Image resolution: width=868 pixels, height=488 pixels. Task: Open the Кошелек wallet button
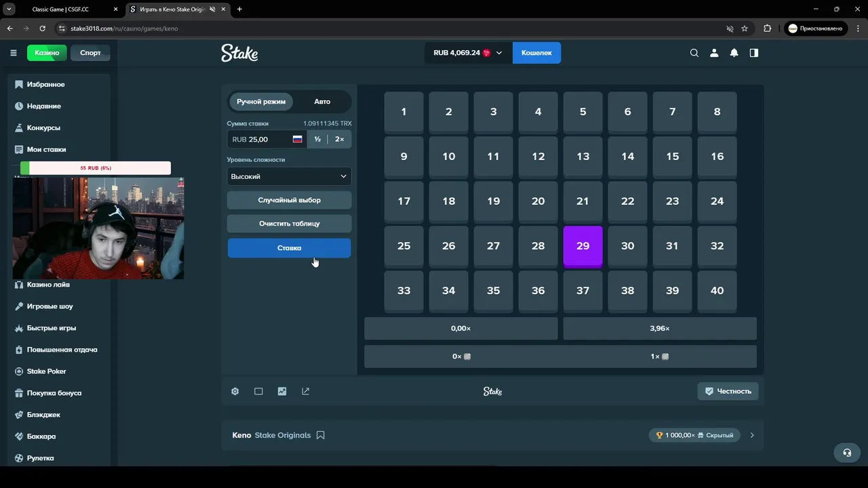(x=536, y=53)
